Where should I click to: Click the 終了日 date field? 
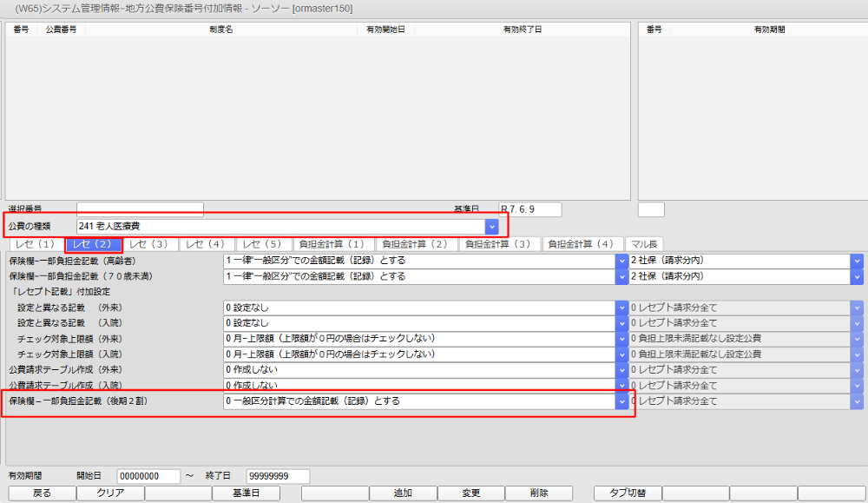[279, 476]
